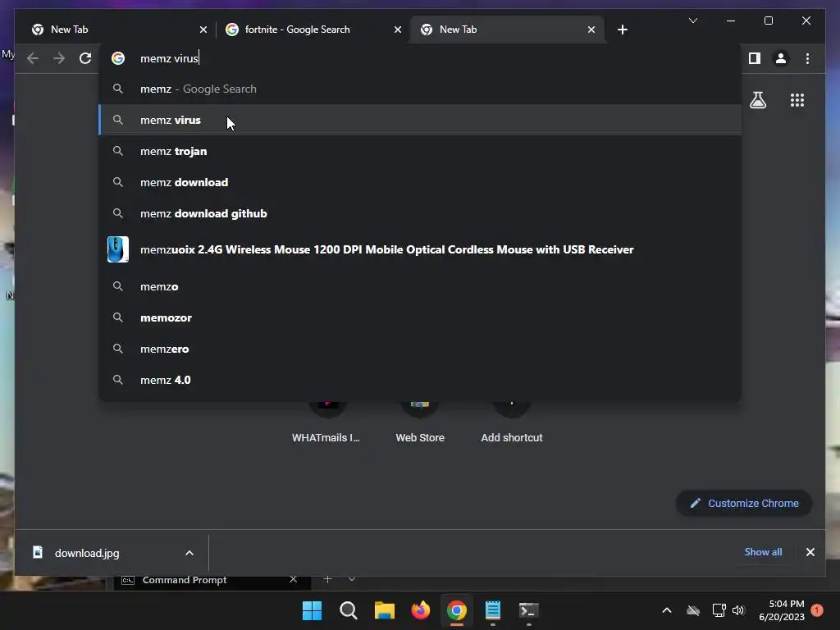The image size is (840, 630).
Task: Open the Chrome three-dot menu
Action: click(807, 58)
